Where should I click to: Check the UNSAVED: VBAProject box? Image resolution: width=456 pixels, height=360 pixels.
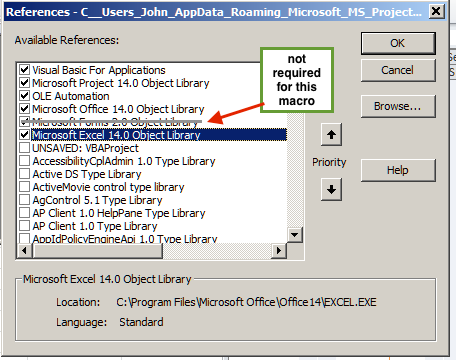pos(24,148)
